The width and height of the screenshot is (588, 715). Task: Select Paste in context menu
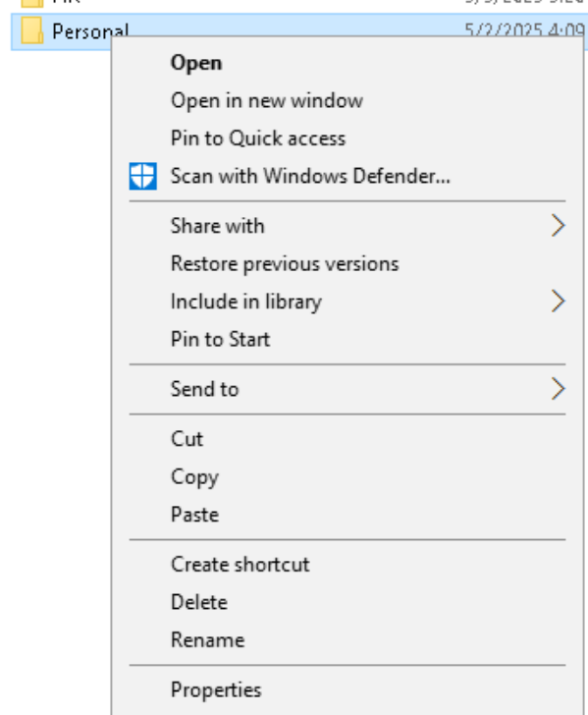[194, 515]
